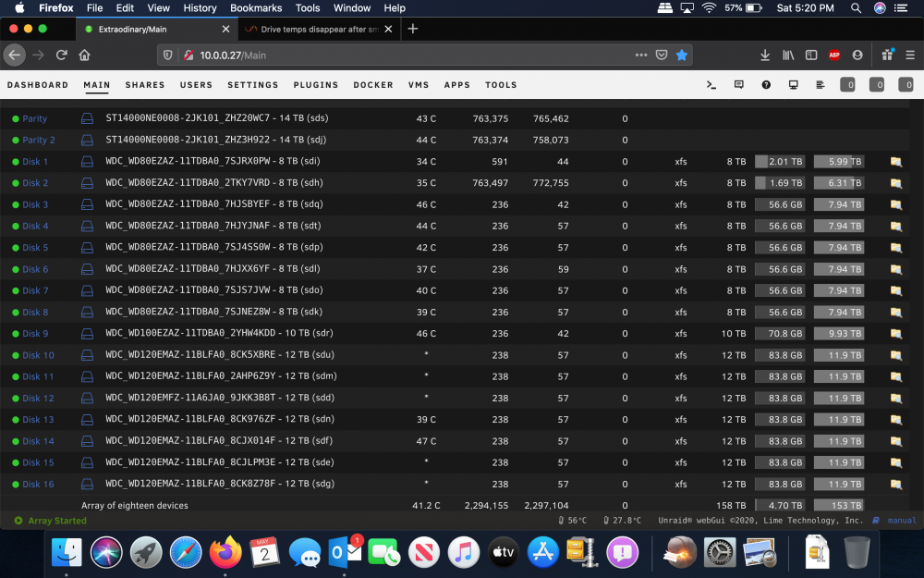Open Messages from the Dock

(x=305, y=553)
